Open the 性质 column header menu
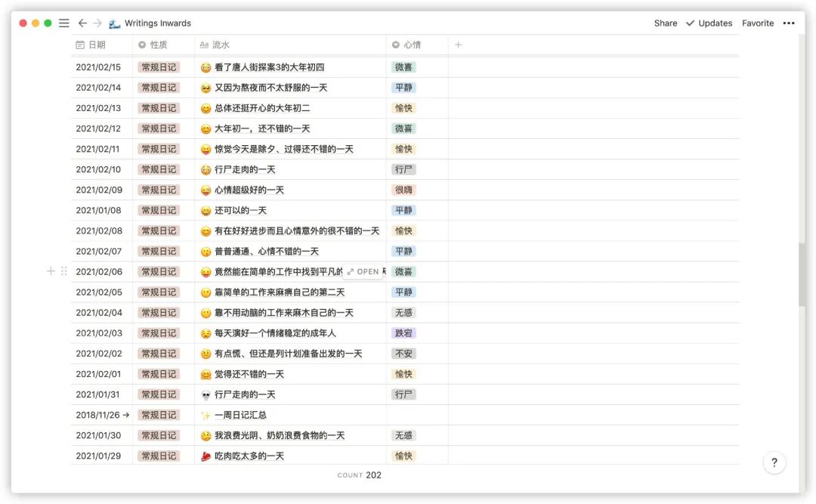The image size is (816, 504). 163,45
